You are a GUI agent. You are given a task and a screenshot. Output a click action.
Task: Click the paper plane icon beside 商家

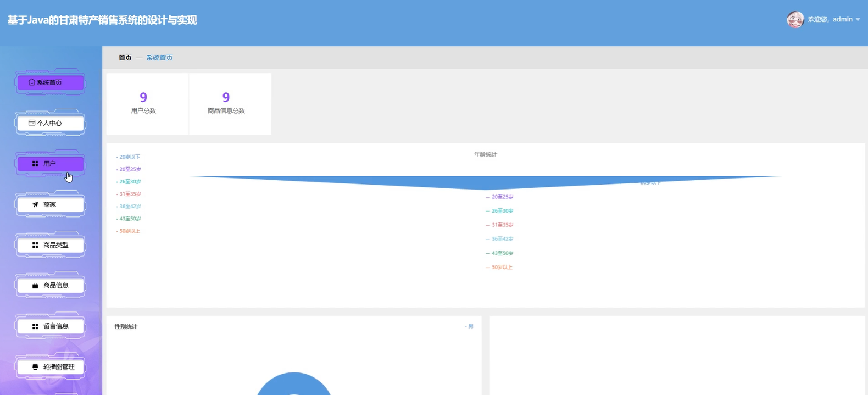(35, 204)
